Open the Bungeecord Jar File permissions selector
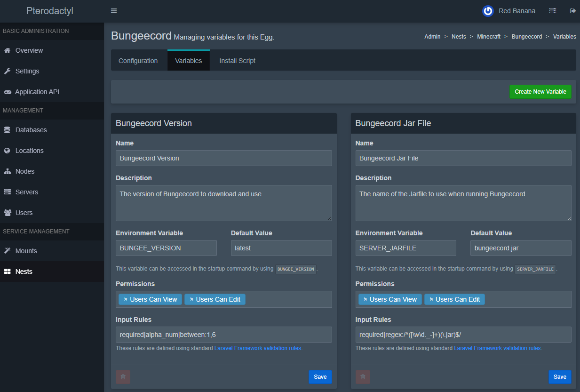The image size is (580, 392). click(x=463, y=299)
